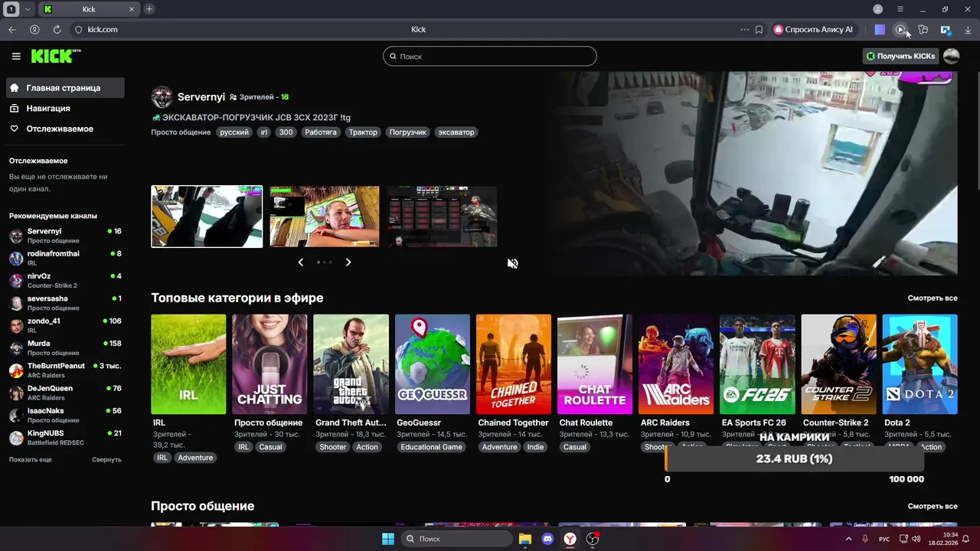Open Windows Start menu

[x=388, y=539]
